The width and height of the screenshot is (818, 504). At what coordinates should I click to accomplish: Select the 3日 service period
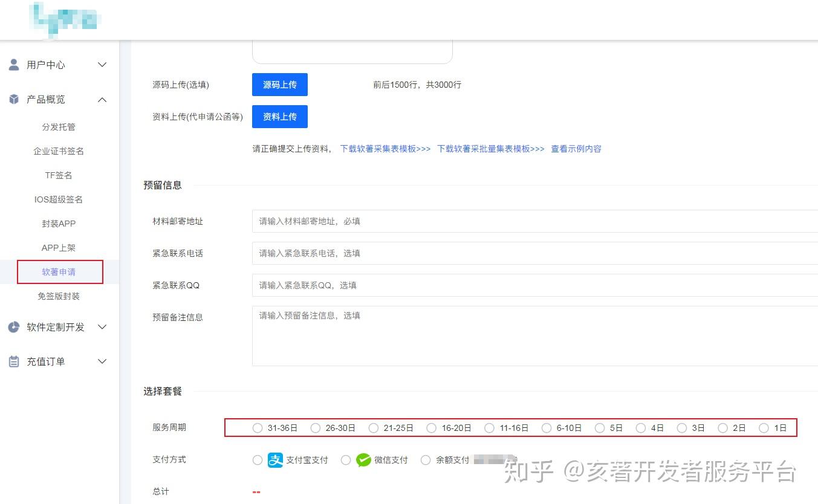pyautogui.click(x=682, y=428)
